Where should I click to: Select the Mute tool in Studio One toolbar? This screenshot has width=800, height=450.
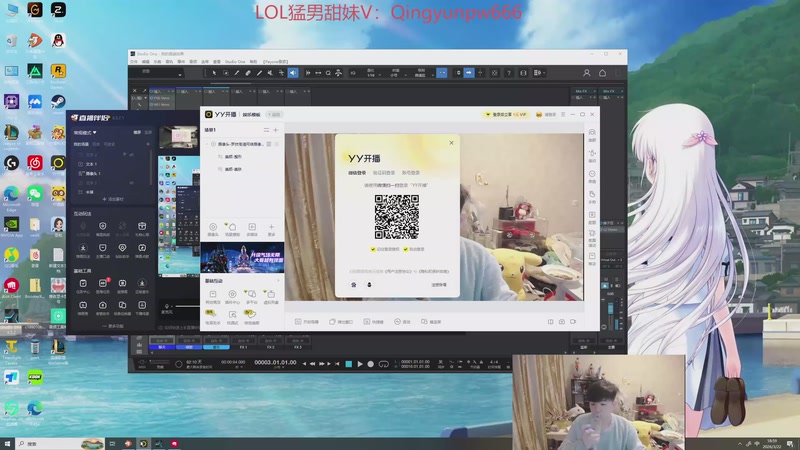point(270,73)
